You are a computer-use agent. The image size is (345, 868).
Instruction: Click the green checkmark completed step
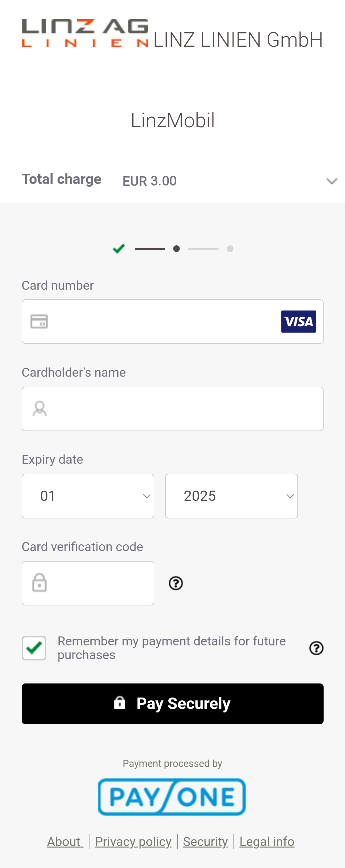pos(119,249)
